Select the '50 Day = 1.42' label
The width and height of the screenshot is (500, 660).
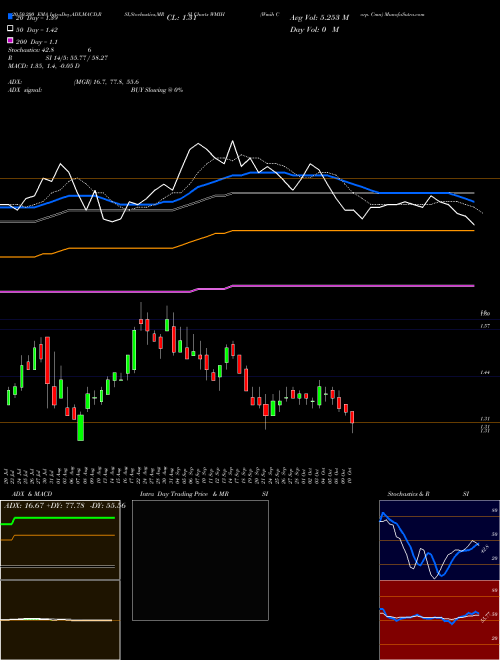coord(37,30)
